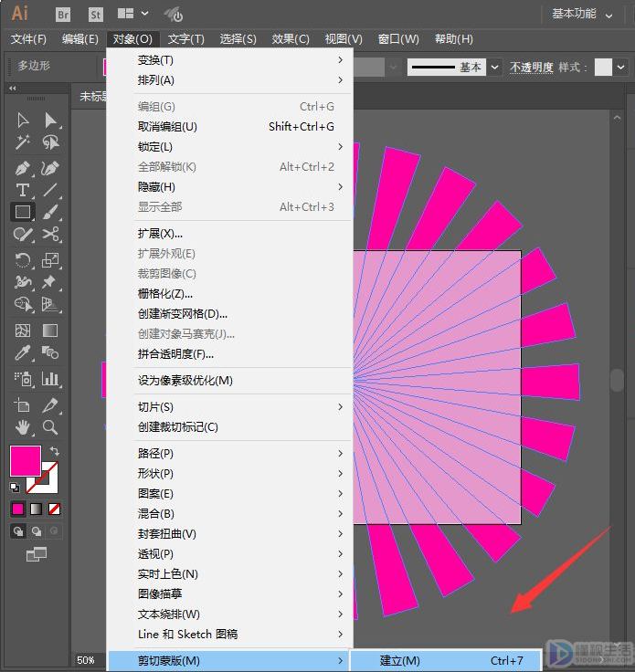635x672 pixels.
Task: Select the Line Segment tool
Action: click(50, 190)
